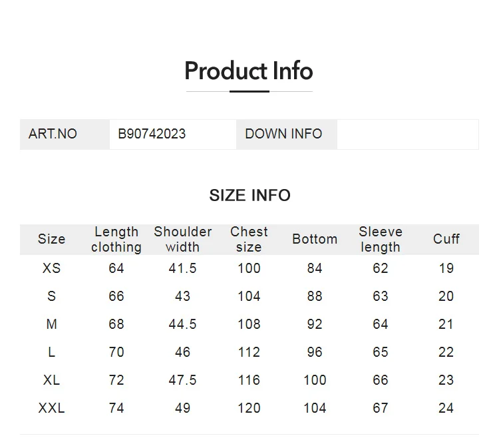This screenshot has height=448, width=499.
Task: Click the Shoulder width column header
Action: [x=183, y=240]
